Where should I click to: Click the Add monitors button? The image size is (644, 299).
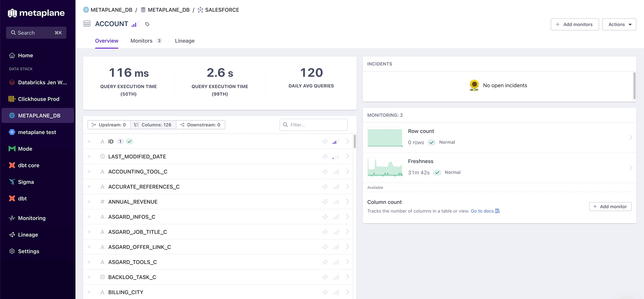(x=575, y=24)
